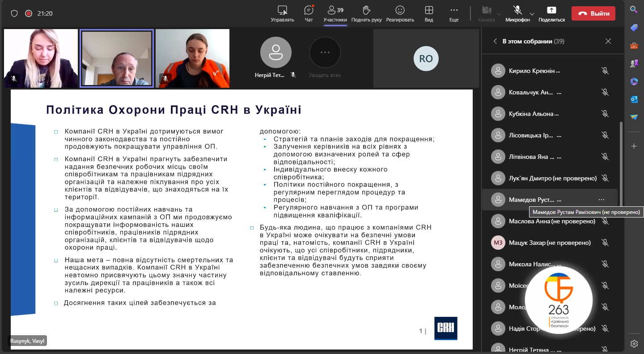This screenshot has height=354, width=644.
Task: Click the muted mic icon for Маслова Анна
Action: (x=605, y=221)
